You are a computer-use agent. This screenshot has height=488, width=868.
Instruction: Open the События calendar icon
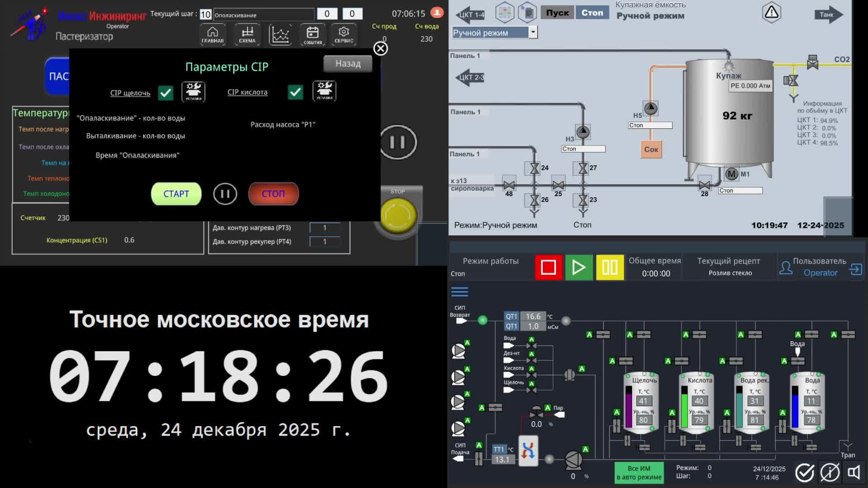(x=312, y=34)
